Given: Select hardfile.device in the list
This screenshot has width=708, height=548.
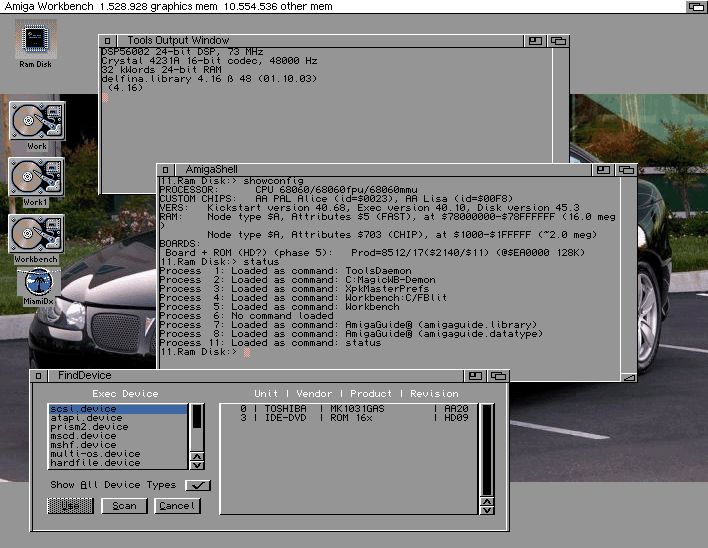Looking at the screenshot, I should (118, 463).
